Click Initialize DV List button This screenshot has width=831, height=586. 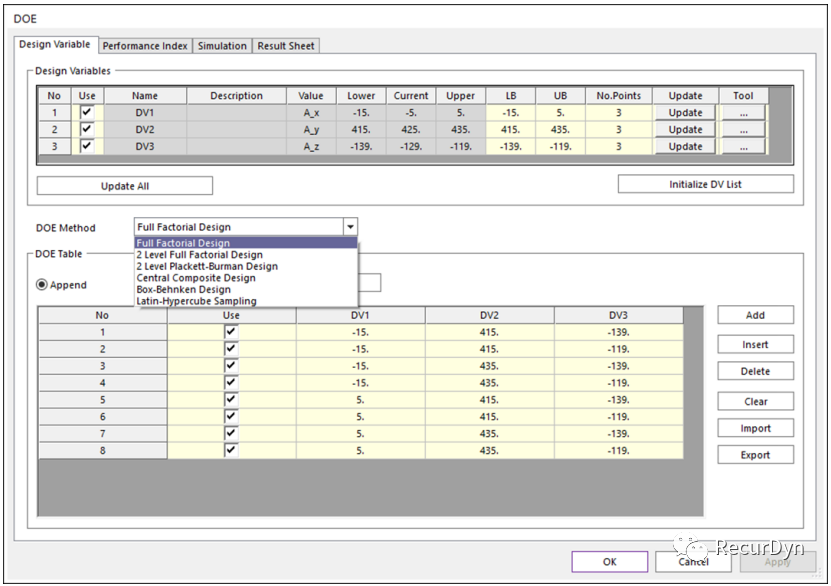705,185
